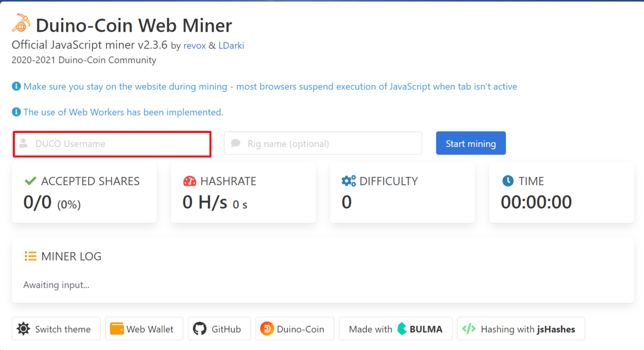Open the Duino-Coin website button
The image size is (644, 350).
[295, 329]
